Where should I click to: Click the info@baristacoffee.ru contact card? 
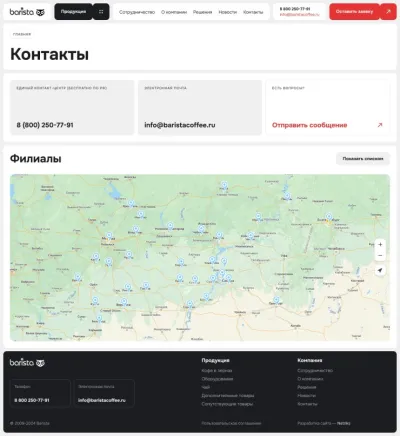point(200,107)
